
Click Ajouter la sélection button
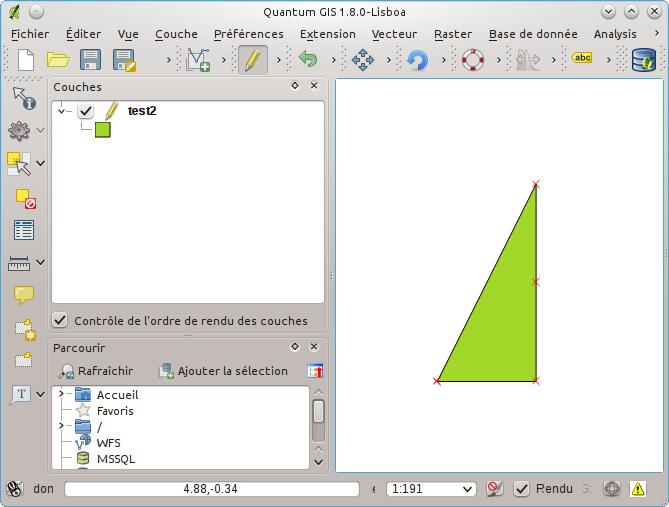[x=223, y=371]
